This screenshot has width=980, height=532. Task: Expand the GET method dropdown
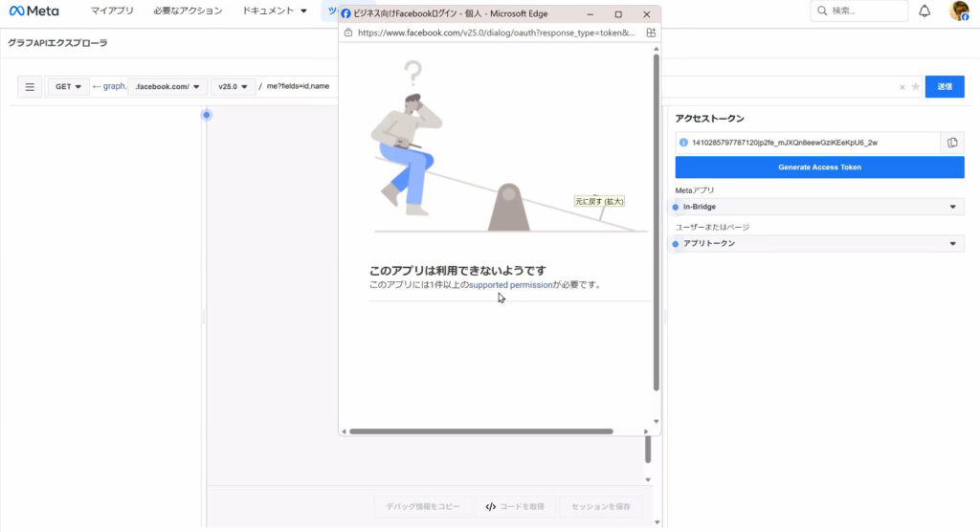[x=68, y=87]
